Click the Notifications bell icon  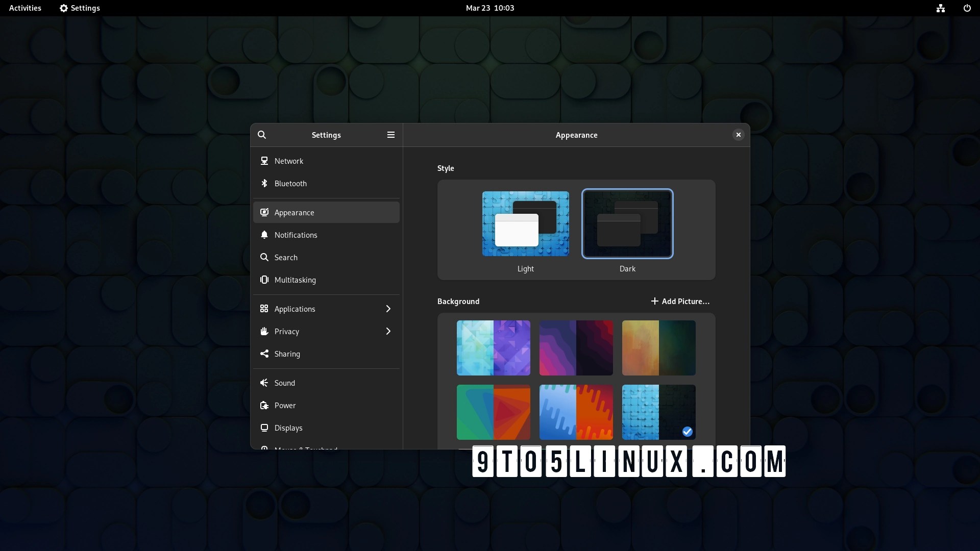point(264,235)
